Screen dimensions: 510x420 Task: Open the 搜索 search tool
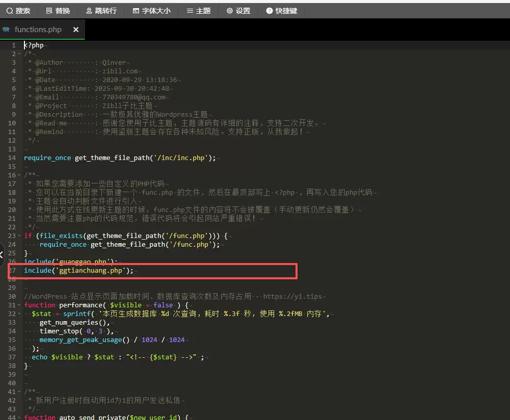click(18, 11)
